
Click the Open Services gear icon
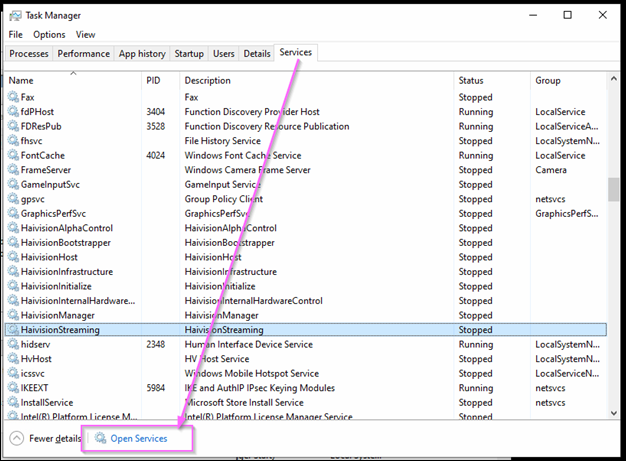coord(101,439)
